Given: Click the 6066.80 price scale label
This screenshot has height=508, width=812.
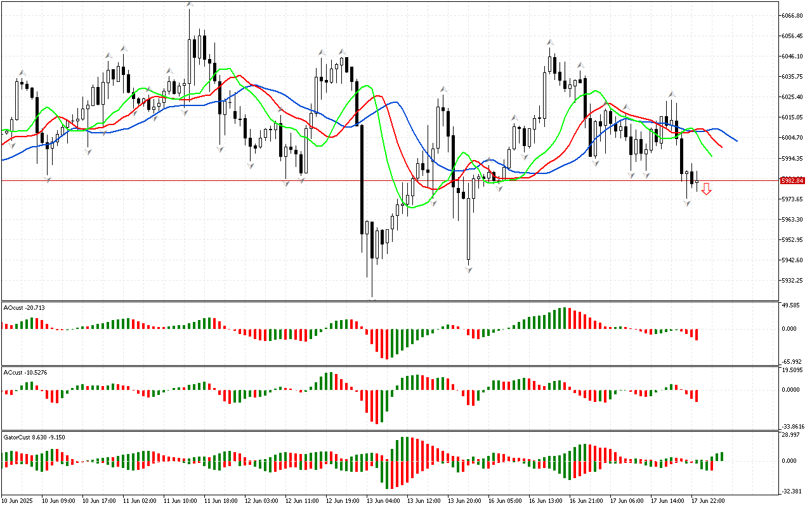Looking at the screenshot, I should (x=793, y=16).
